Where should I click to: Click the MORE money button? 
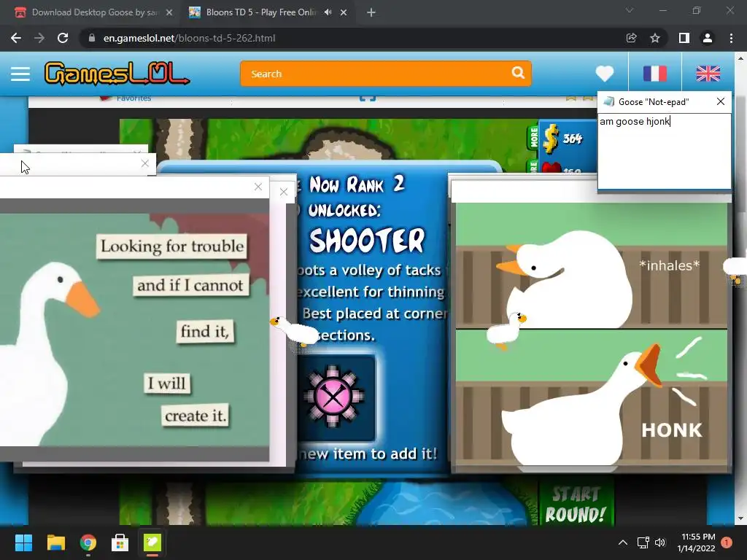point(534,137)
